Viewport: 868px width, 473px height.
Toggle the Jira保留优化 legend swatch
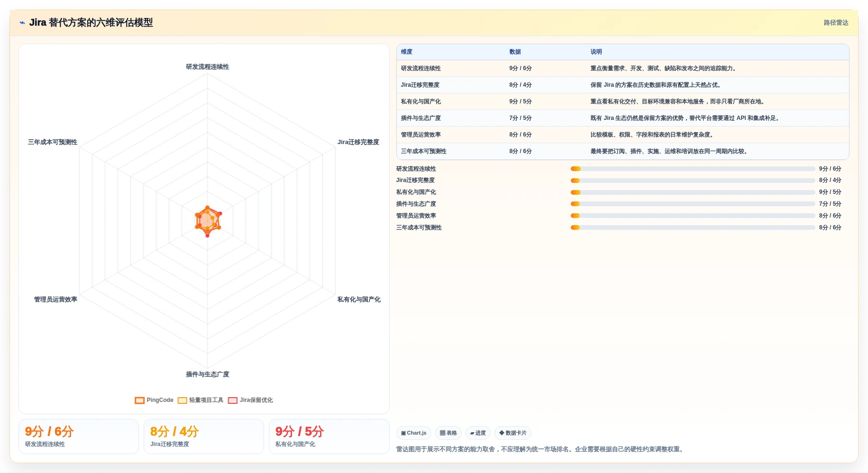pos(232,400)
